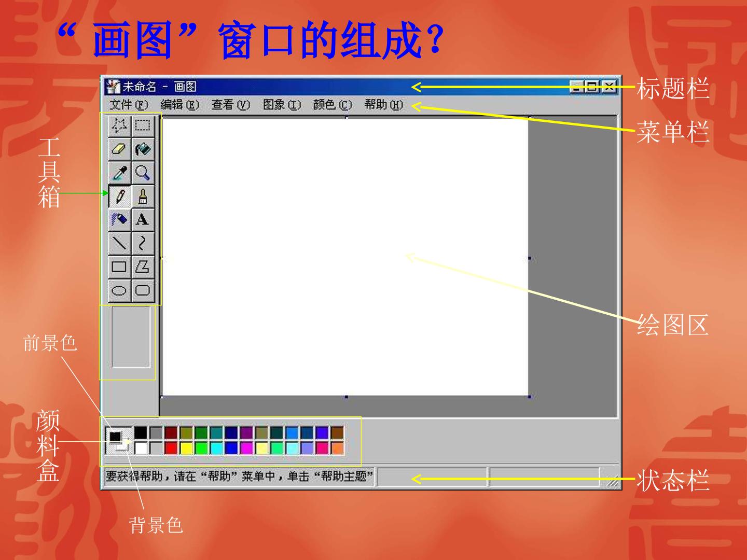Image resolution: width=747 pixels, height=560 pixels.
Task: Pick the white color swatch
Action: coord(141,448)
